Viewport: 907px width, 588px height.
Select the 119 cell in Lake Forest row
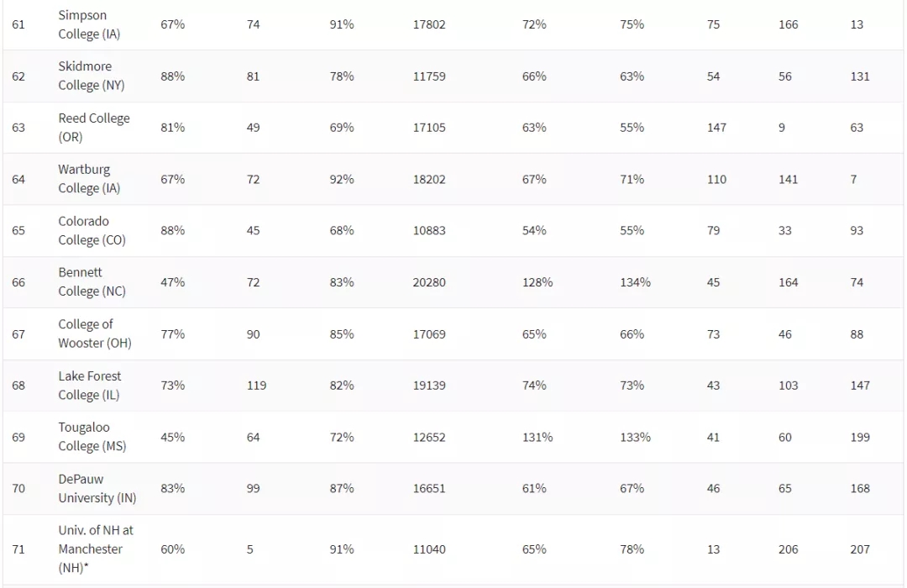pos(256,386)
